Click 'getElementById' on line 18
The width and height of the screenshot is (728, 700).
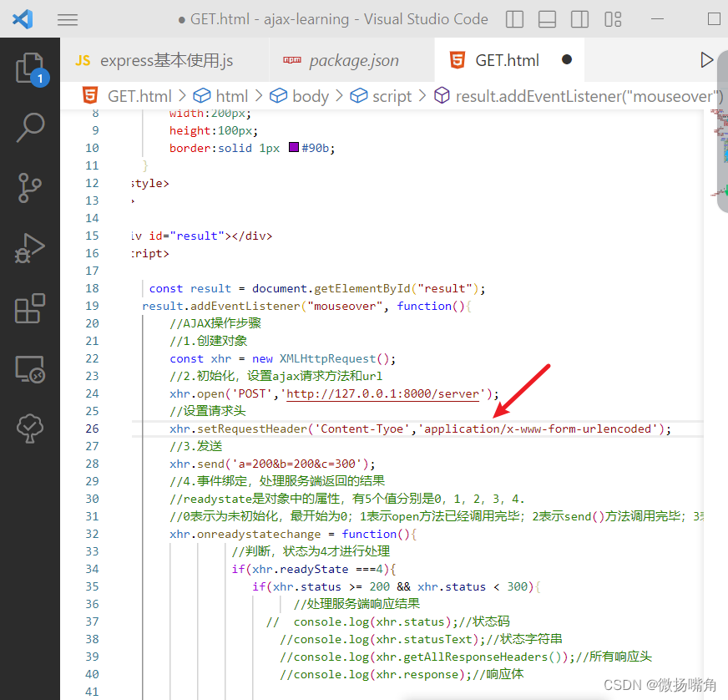click(362, 288)
